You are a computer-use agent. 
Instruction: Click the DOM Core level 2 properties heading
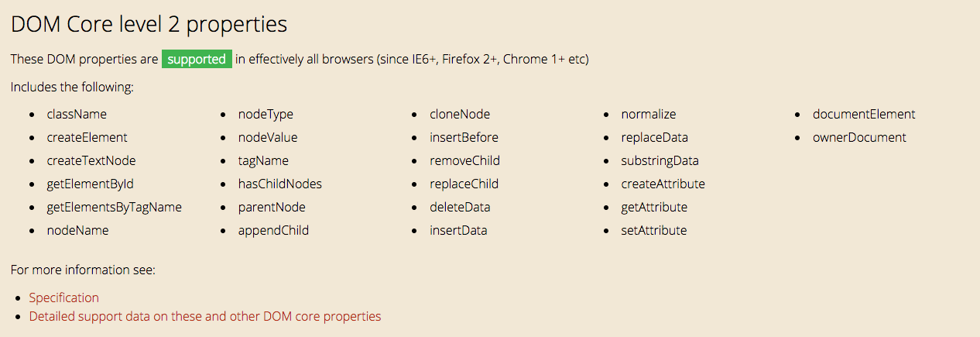tap(149, 24)
